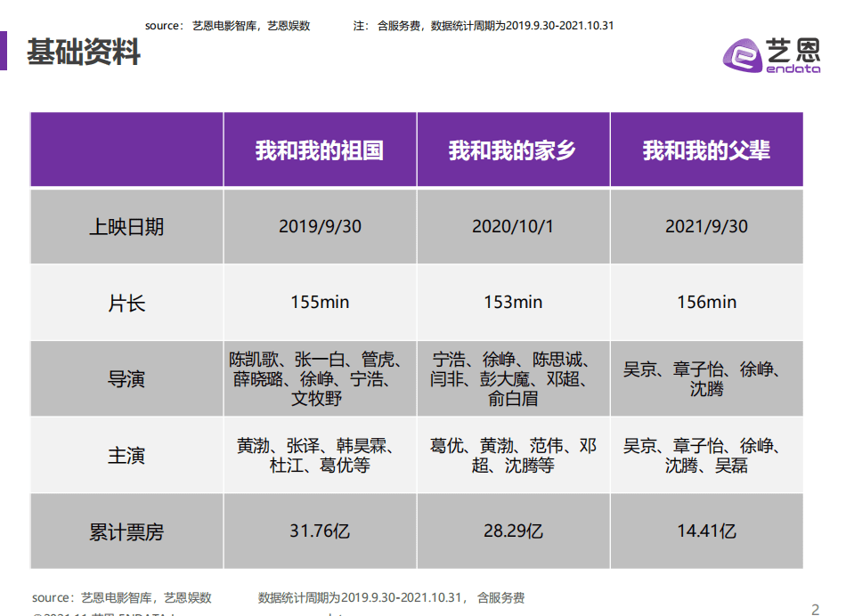Image resolution: width=854 pixels, height=616 pixels.
Task: Click the 28.29亿 value for 我和我的家乡
Action: pyautogui.click(x=513, y=531)
